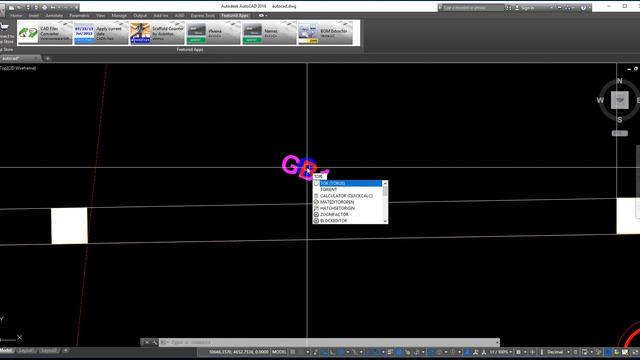The height and width of the screenshot is (360, 640).
Task: Open the Add-ins ribbon tab
Action: 161,16
